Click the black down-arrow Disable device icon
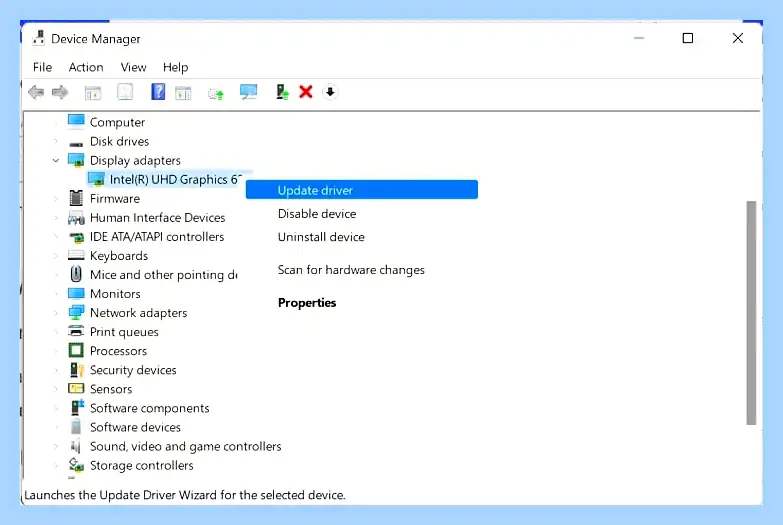This screenshot has height=525, width=783. pyautogui.click(x=330, y=92)
